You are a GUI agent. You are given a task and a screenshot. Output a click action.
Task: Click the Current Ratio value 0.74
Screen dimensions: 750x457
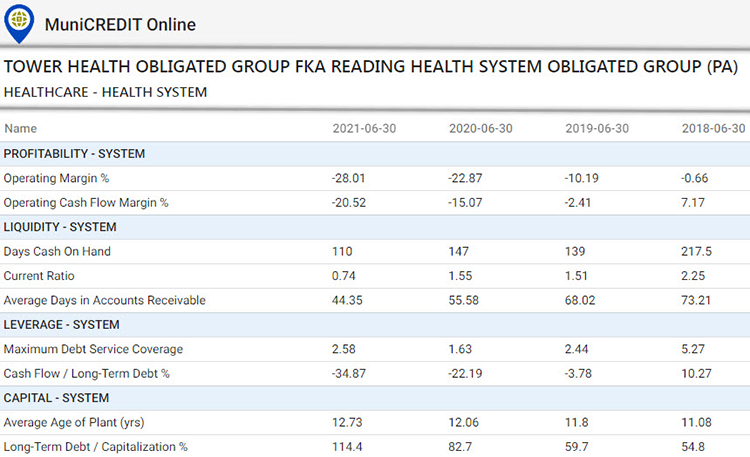tap(343, 276)
